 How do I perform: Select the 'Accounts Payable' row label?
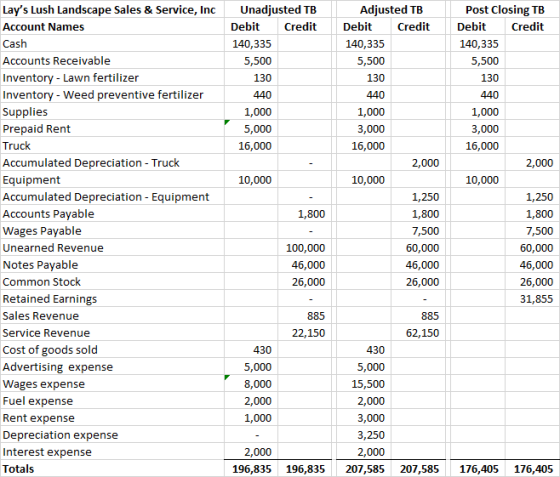click(112, 214)
